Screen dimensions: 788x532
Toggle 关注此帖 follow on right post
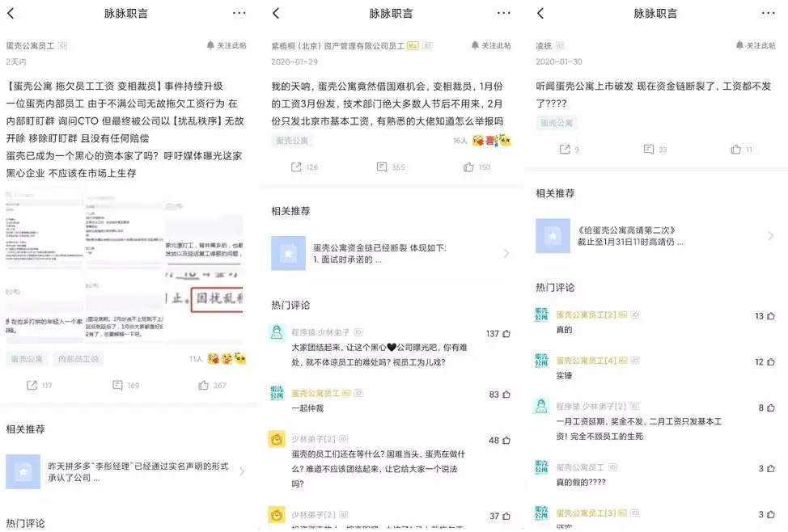point(756,45)
